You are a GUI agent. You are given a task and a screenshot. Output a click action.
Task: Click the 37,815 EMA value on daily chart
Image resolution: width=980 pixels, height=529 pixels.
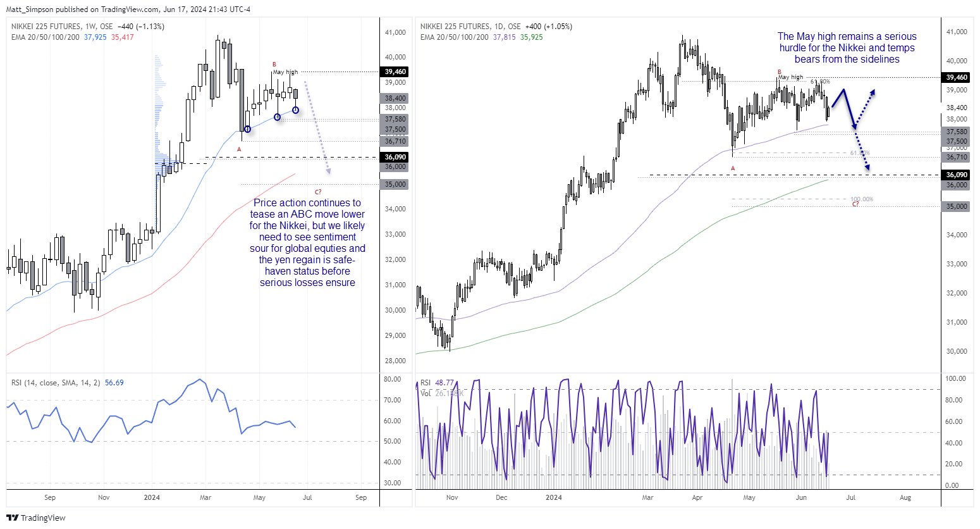tap(505, 37)
